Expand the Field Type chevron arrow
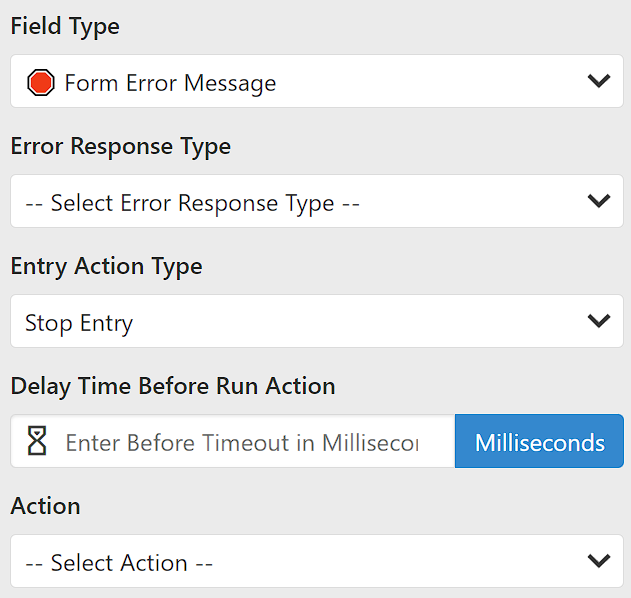The image size is (631, 598). click(x=599, y=81)
